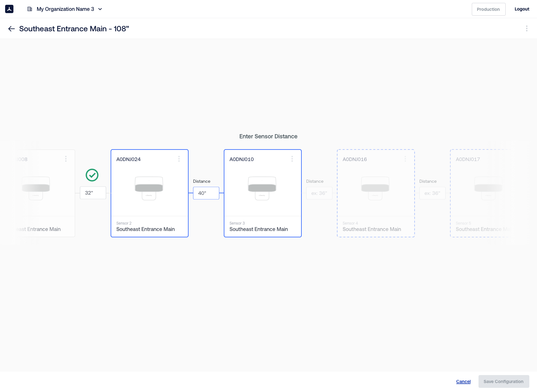The height and width of the screenshot is (392, 537).
Task: Open kebab menu on sensor A0DNJ016 card
Action: (405, 159)
